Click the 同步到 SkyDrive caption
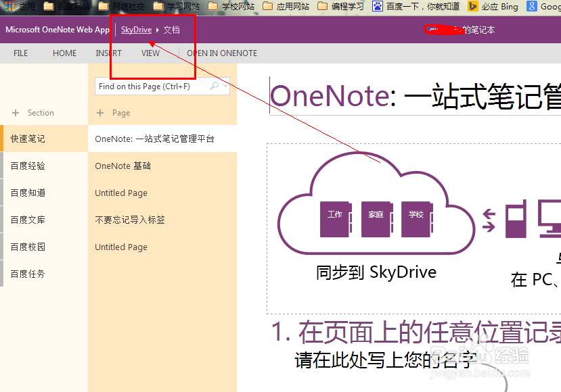This screenshot has height=392, width=561. [x=376, y=272]
